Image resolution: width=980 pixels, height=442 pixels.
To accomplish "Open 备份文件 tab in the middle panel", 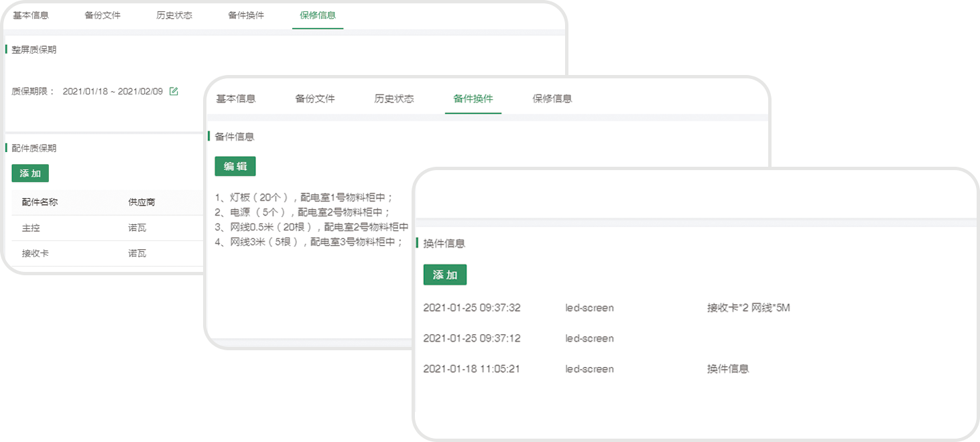I will click(x=315, y=99).
